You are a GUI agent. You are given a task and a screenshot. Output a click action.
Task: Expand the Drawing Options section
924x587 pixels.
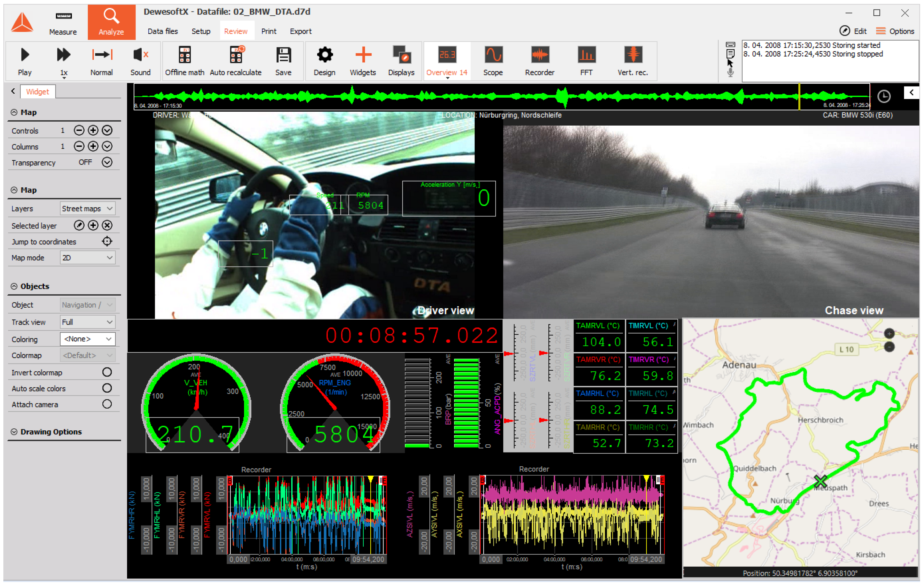[x=51, y=432]
